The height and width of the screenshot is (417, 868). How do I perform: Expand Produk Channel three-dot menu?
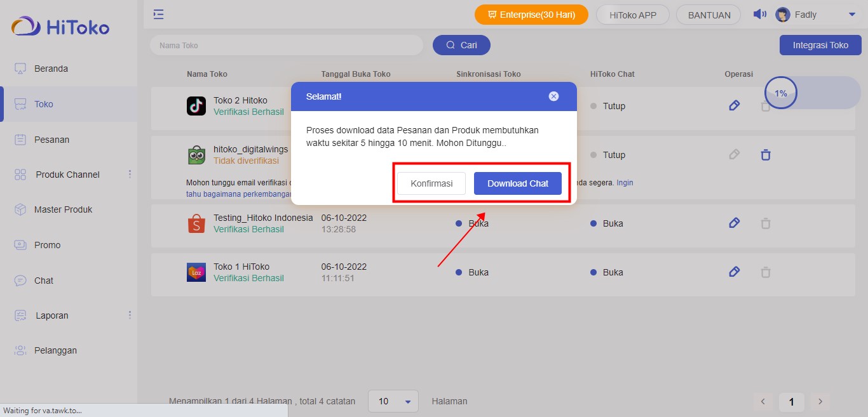(130, 174)
